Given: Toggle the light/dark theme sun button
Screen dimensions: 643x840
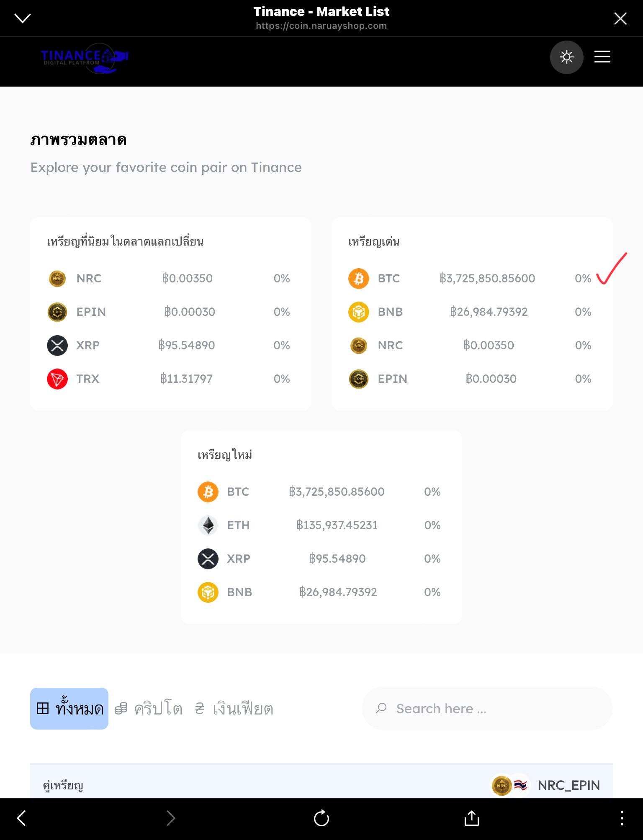Looking at the screenshot, I should tap(566, 57).
